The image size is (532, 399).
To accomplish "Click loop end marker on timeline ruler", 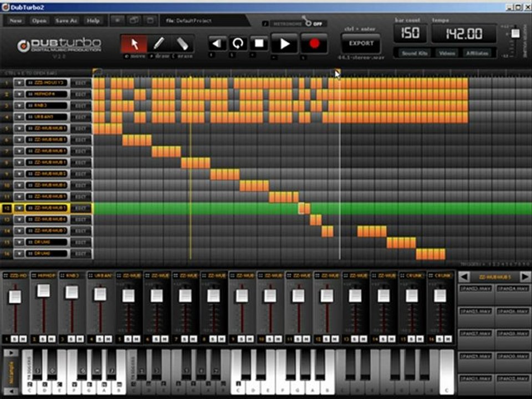I will point(337,72).
